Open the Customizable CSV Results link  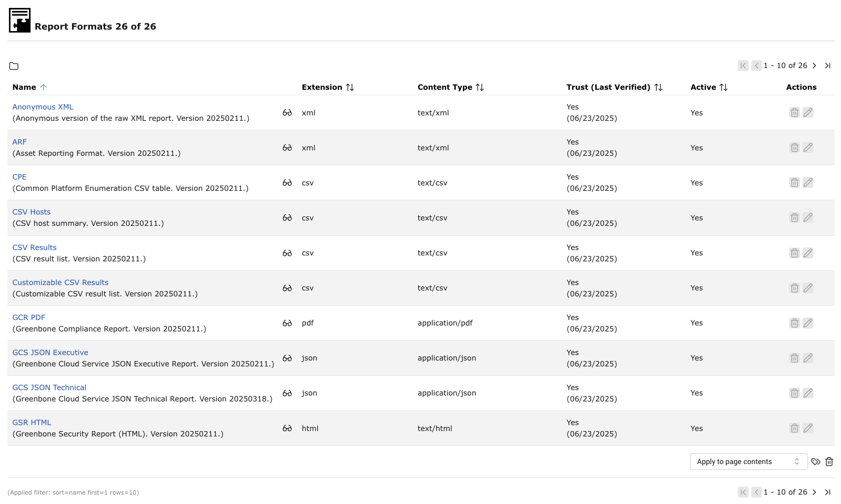(60, 283)
